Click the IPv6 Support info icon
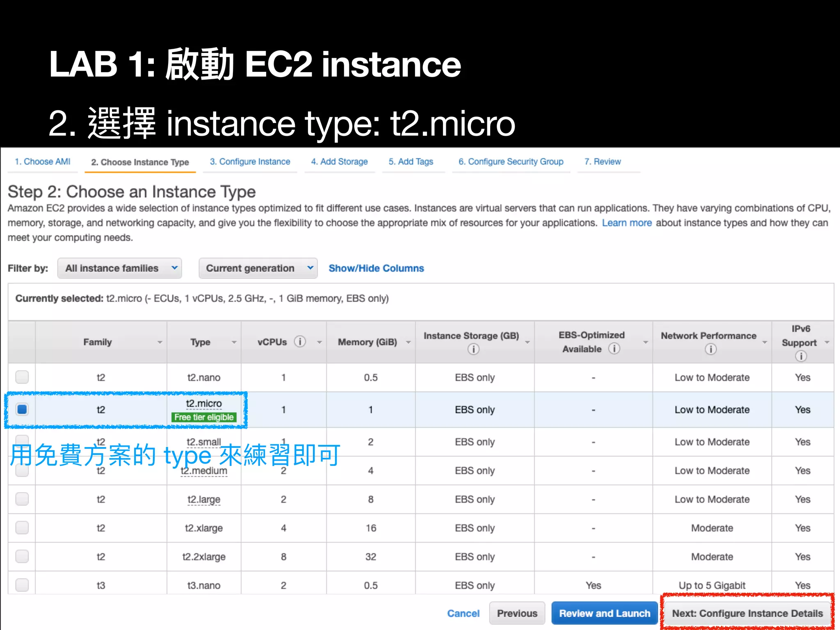Screen dimensions: 840x630 pos(801,356)
